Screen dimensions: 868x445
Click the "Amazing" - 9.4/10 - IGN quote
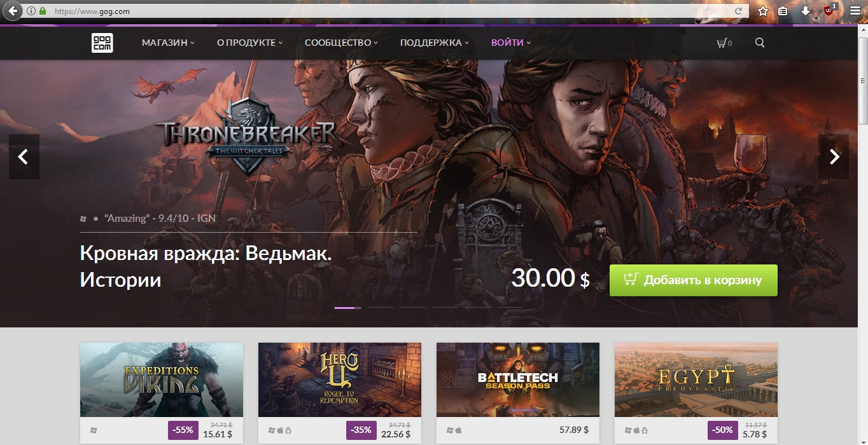pyautogui.click(x=160, y=218)
